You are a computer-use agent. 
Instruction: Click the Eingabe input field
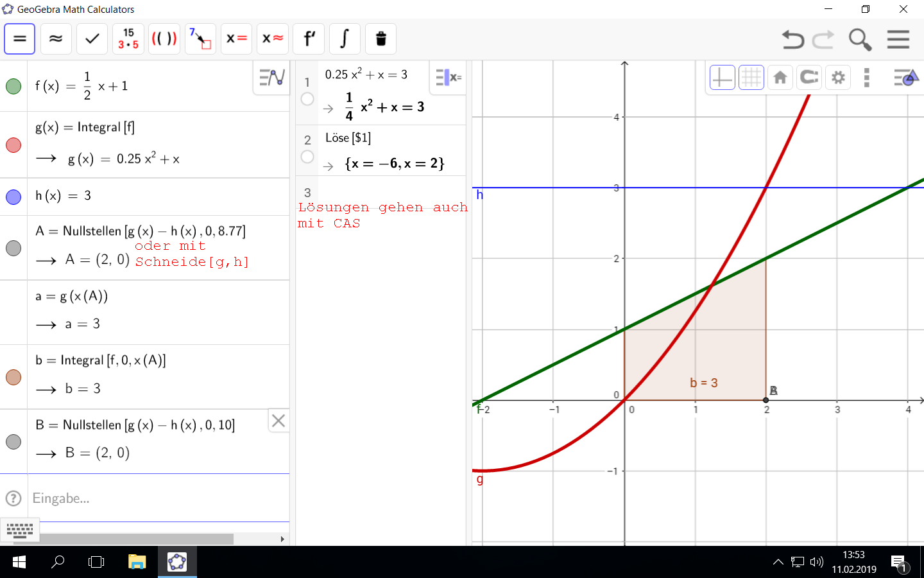click(x=154, y=498)
